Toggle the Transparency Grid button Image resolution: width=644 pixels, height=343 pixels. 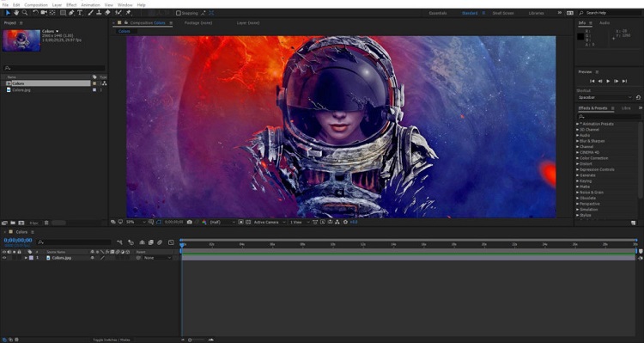click(248, 222)
